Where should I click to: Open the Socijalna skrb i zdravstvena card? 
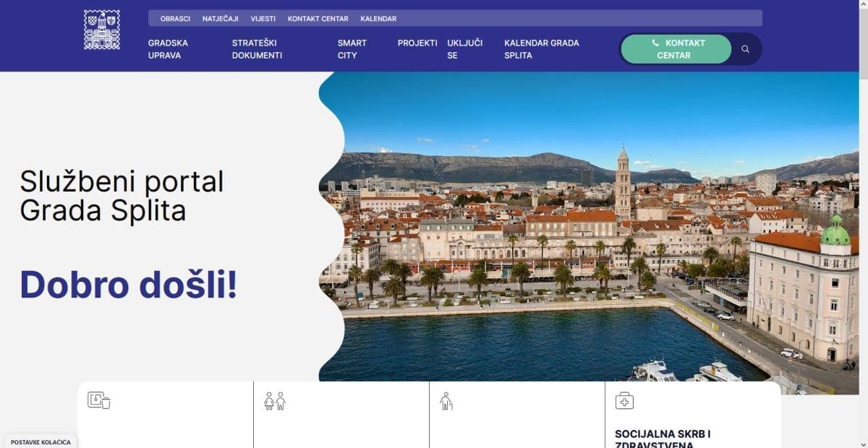pos(662,438)
